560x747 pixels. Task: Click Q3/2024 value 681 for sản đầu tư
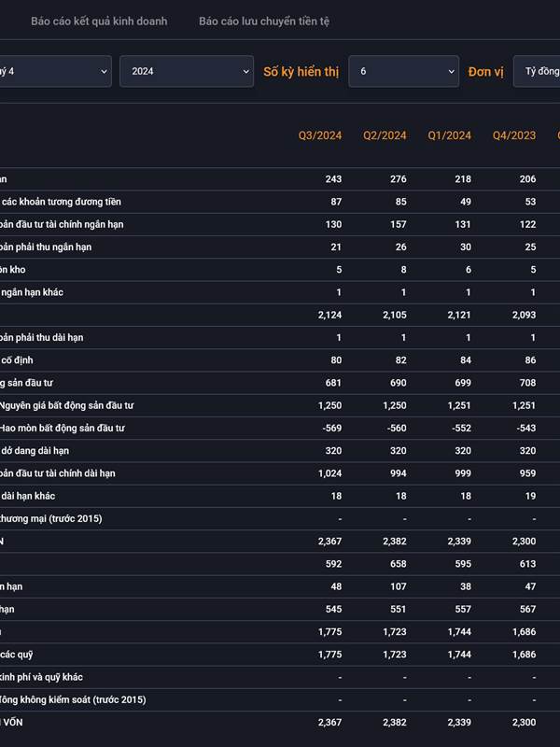333,383
